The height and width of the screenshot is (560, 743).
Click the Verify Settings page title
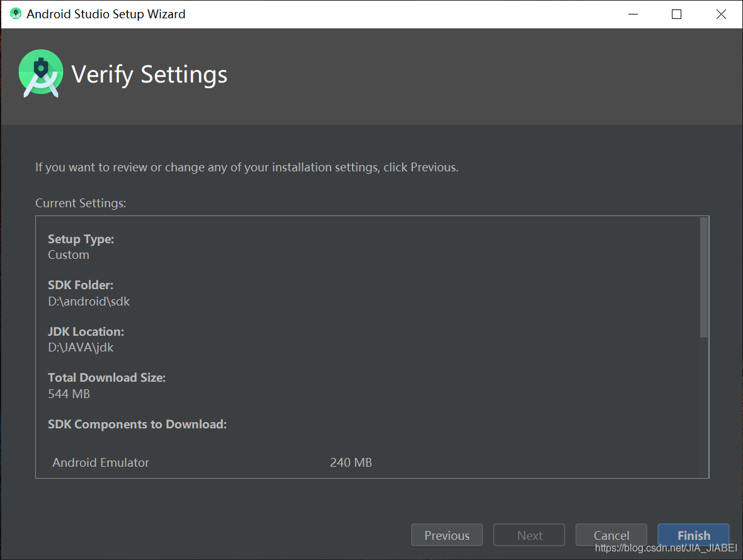click(x=149, y=74)
